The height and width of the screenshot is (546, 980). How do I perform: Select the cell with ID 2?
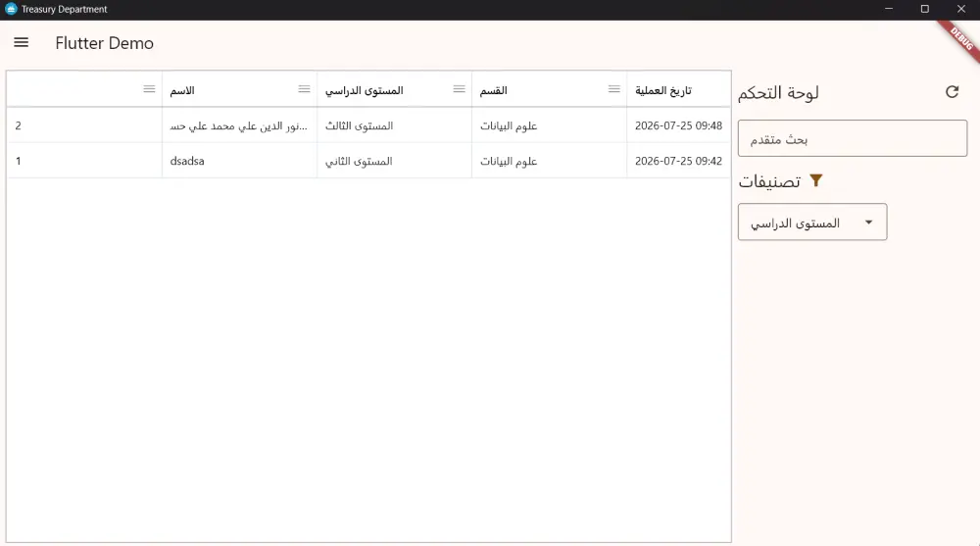pyautogui.click(x=84, y=125)
